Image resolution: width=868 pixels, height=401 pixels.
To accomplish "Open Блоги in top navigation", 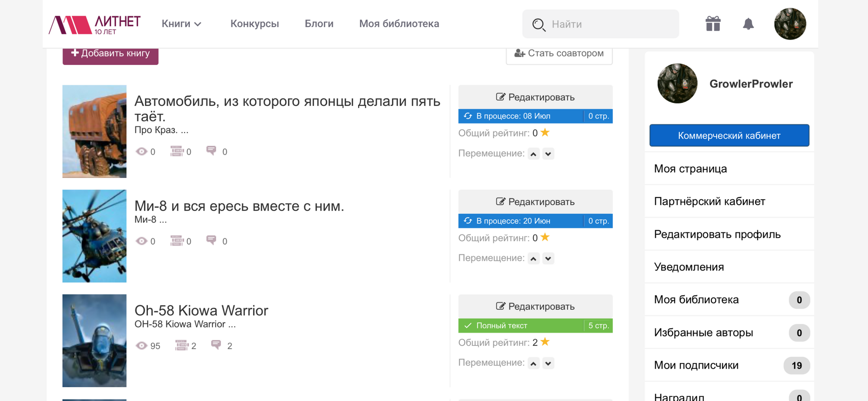I will pos(319,24).
